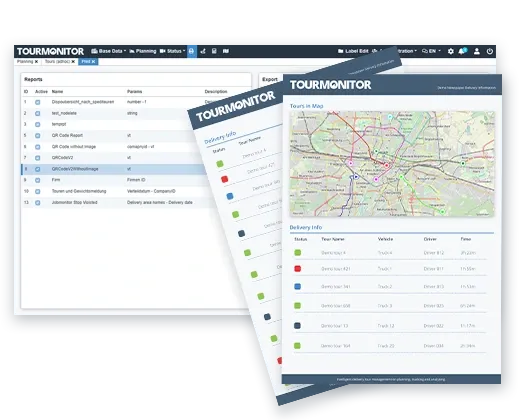Toggle Active checkbox for QR Code without image

pos(38,147)
